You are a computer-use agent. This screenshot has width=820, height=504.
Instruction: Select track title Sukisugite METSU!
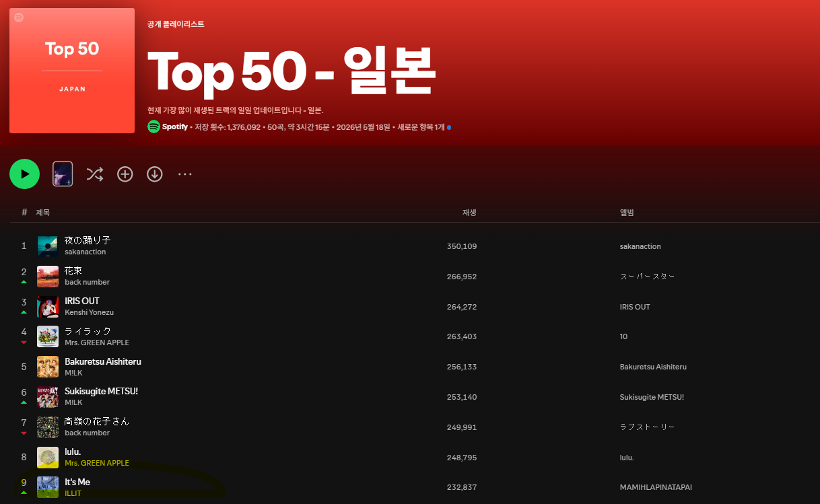point(101,391)
